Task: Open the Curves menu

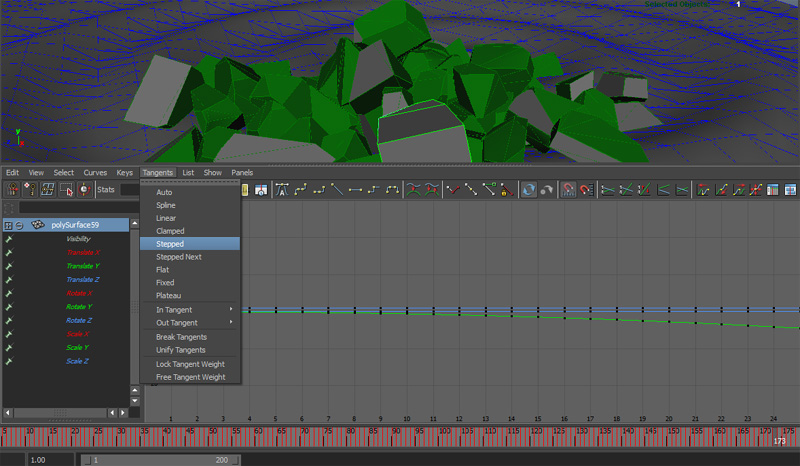Action: (95, 173)
